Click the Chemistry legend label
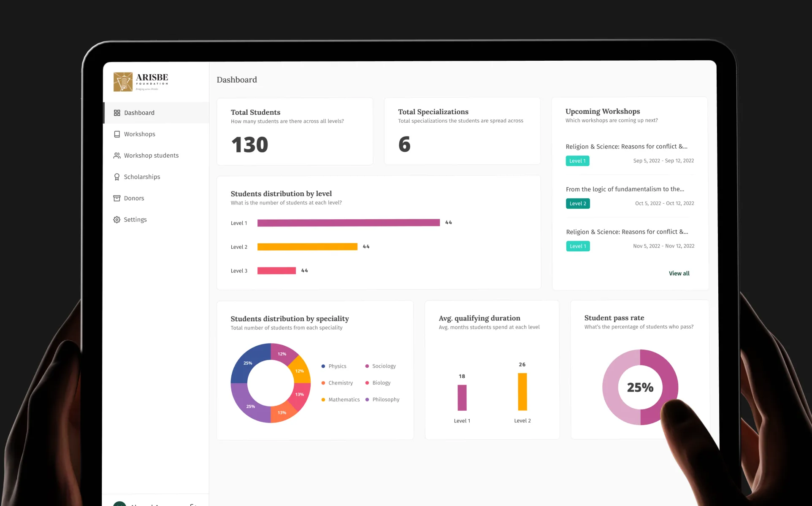The width and height of the screenshot is (812, 506). [341, 383]
